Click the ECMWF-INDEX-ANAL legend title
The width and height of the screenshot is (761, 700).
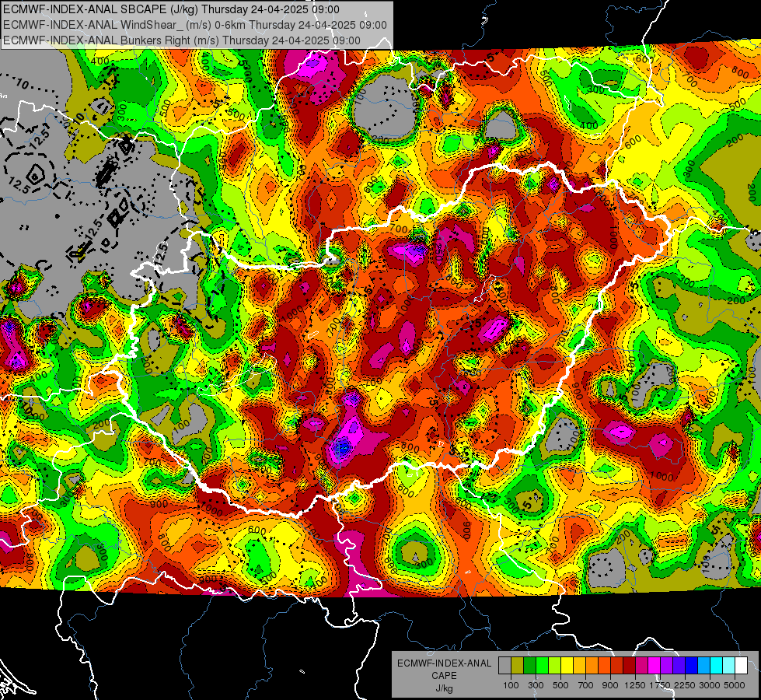445,663
